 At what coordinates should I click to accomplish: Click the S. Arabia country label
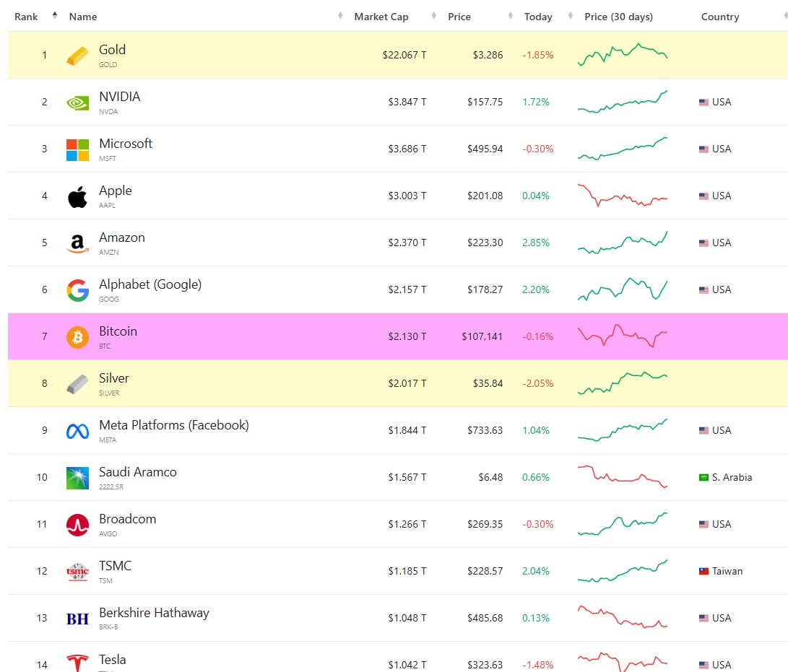732,477
